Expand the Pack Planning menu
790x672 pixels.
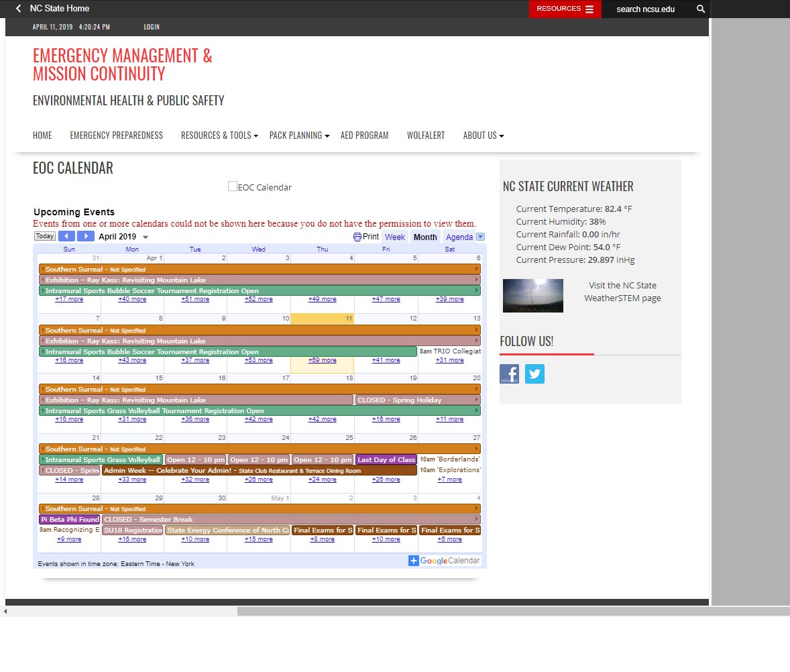coord(299,135)
